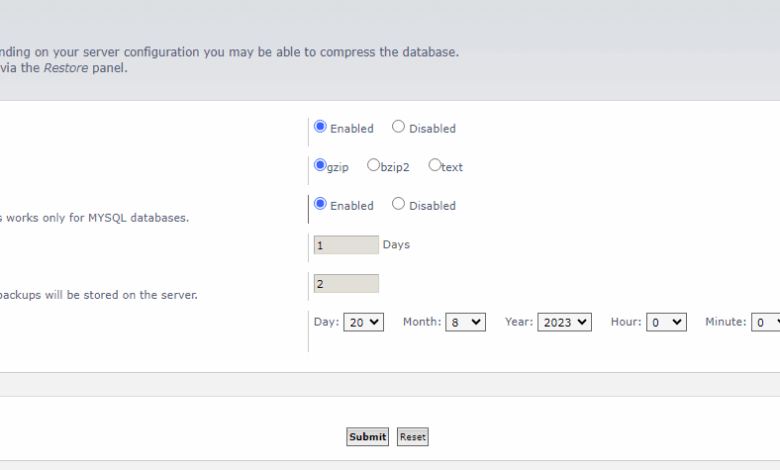Open the Hour dropdown

[666, 322]
